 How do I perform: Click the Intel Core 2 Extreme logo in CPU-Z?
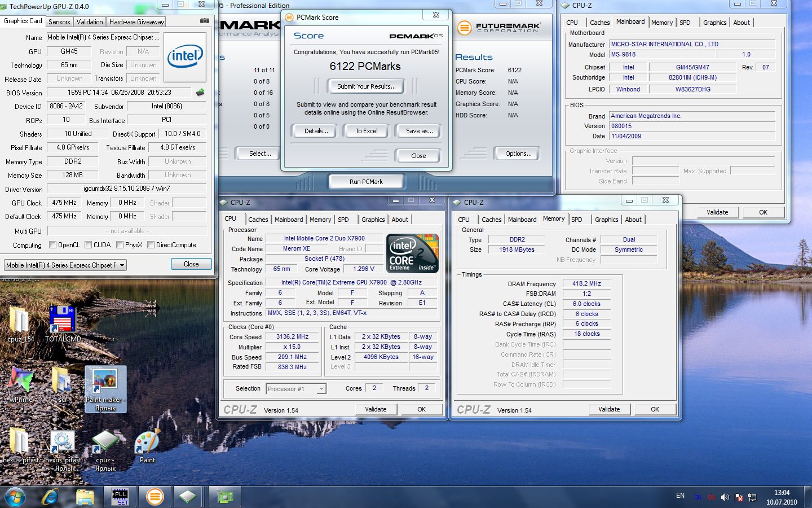click(412, 253)
